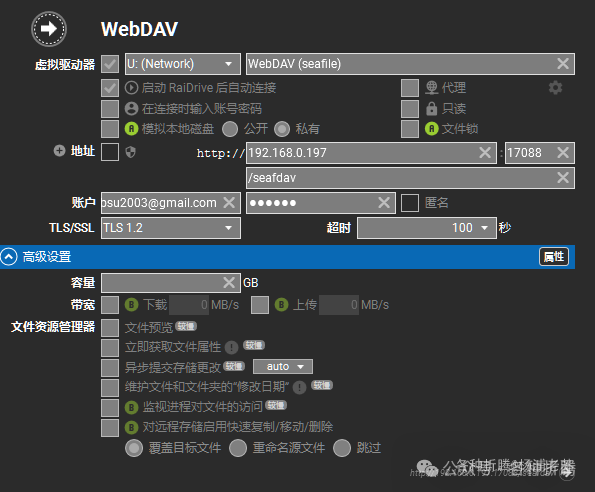Viewport: 595px width, 492px height.
Task: Clear the 192.168.0.197 host field
Action: point(485,152)
